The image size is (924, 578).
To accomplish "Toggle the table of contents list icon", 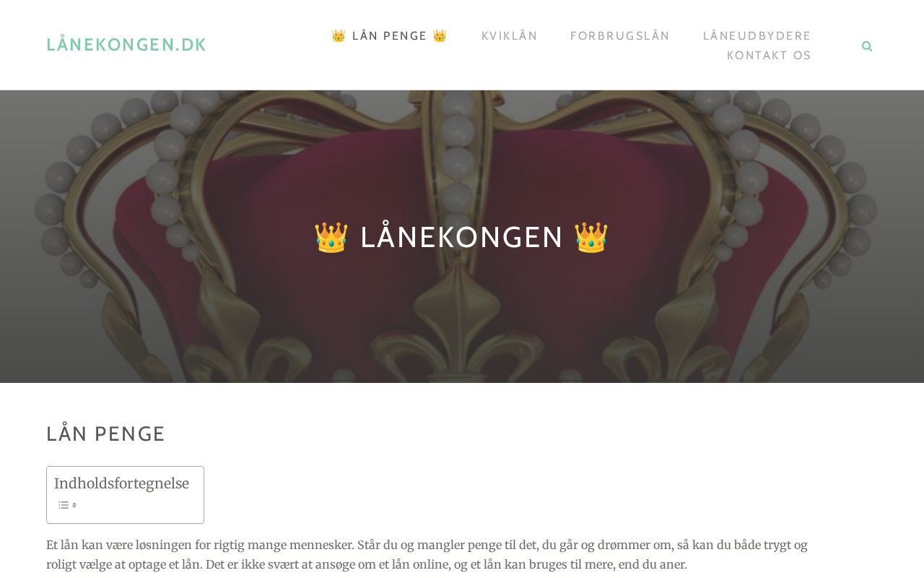I will [64, 505].
